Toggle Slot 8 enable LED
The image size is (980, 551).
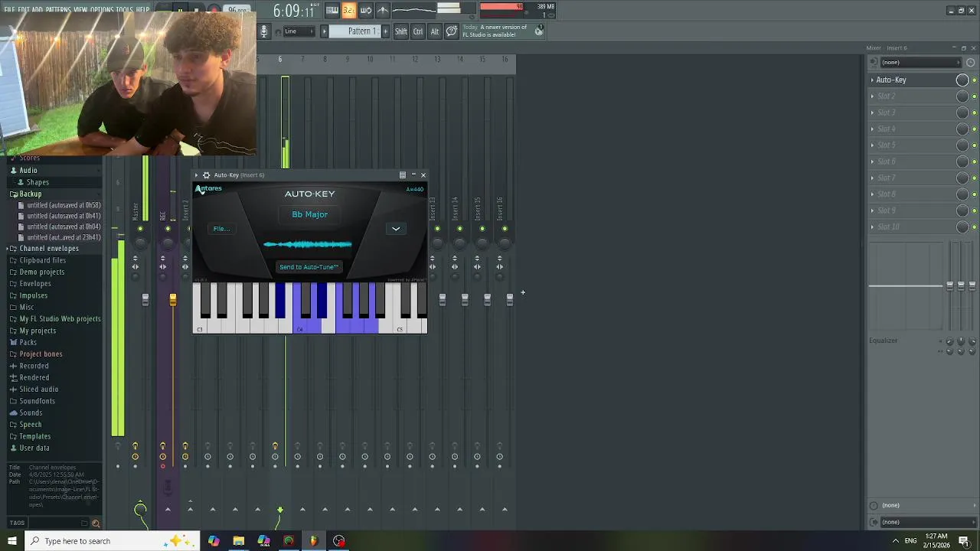974,194
